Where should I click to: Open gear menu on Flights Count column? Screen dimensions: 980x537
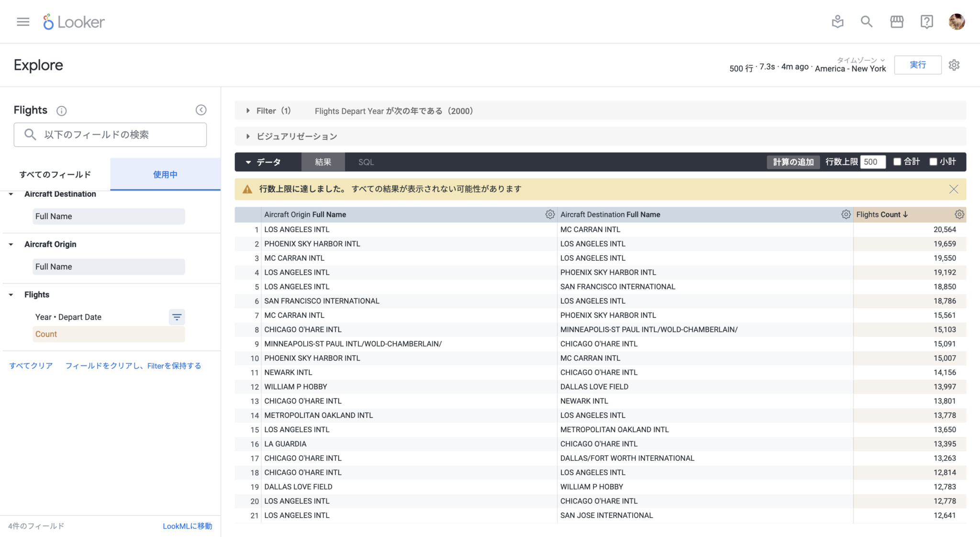click(x=959, y=214)
